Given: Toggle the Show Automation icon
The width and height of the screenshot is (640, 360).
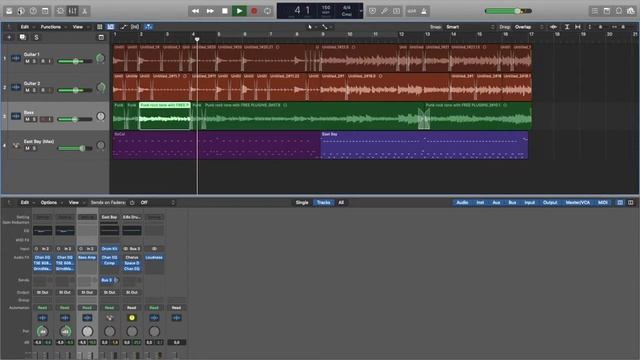Looking at the screenshot, I should coord(123,27).
